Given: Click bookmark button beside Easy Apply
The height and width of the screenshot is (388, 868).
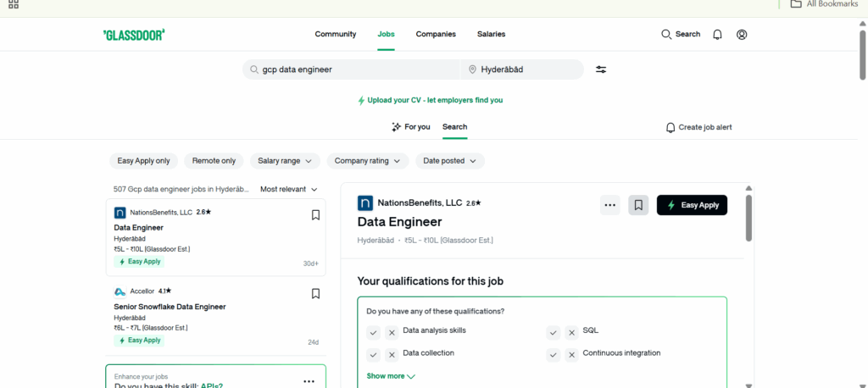Looking at the screenshot, I should [638, 205].
